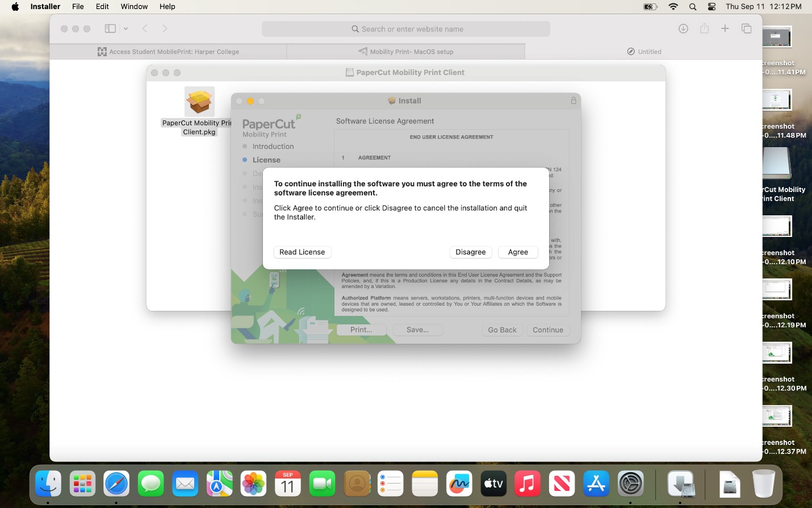Open System Settings from the Dock

[x=630, y=484]
